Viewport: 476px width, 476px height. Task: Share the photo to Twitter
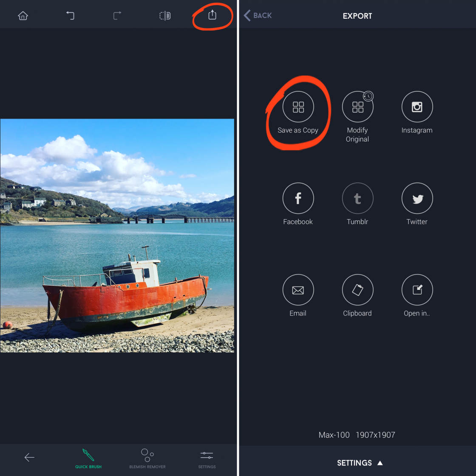click(x=417, y=204)
